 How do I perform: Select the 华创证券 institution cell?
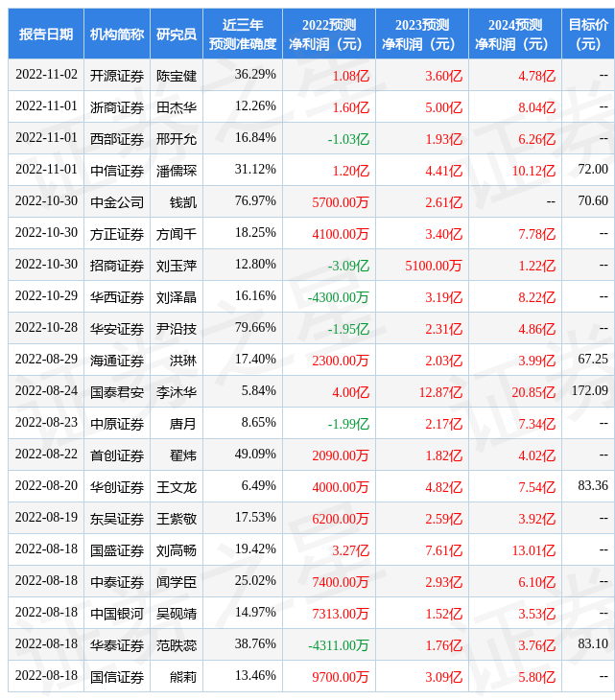[x=117, y=487]
